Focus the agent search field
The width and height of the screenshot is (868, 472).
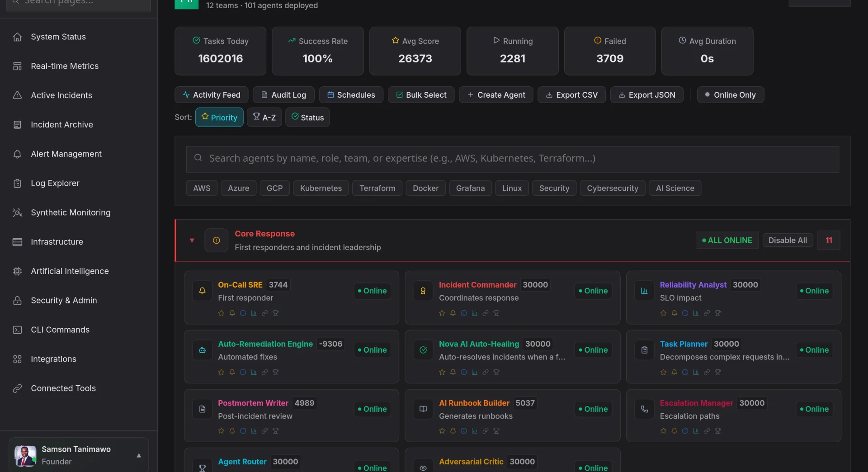(512, 159)
